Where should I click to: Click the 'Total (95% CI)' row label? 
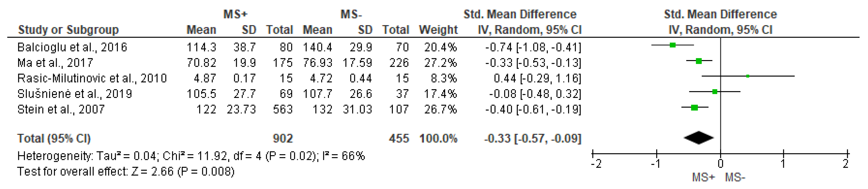(54, 138)
